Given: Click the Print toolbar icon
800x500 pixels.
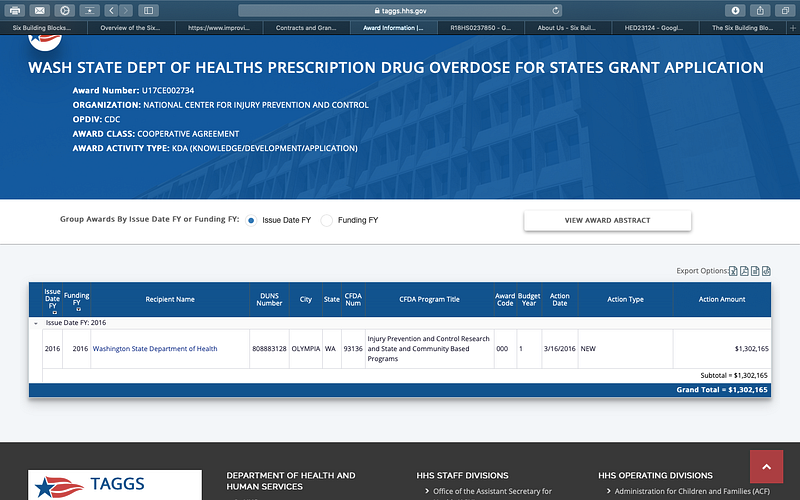Looking at the screenshot, I should tap(15, 10).
